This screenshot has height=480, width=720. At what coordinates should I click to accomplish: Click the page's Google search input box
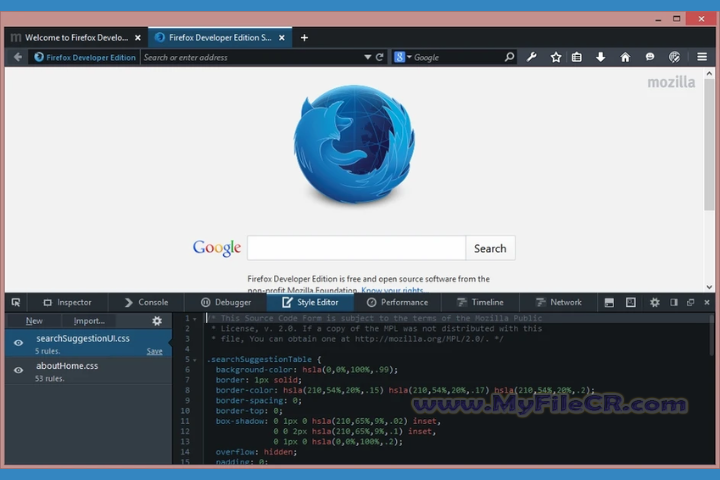click(356, 248)
